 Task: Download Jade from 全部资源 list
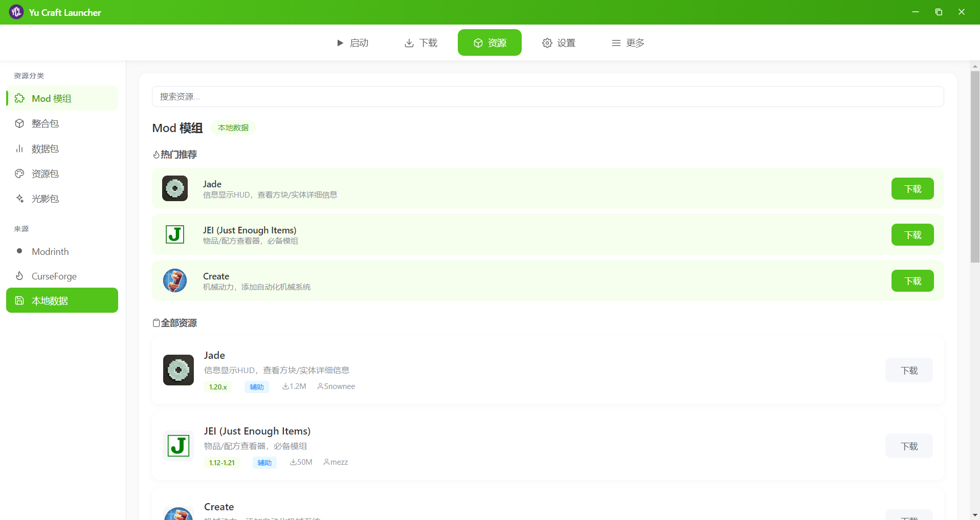click(x=909, y=370)
